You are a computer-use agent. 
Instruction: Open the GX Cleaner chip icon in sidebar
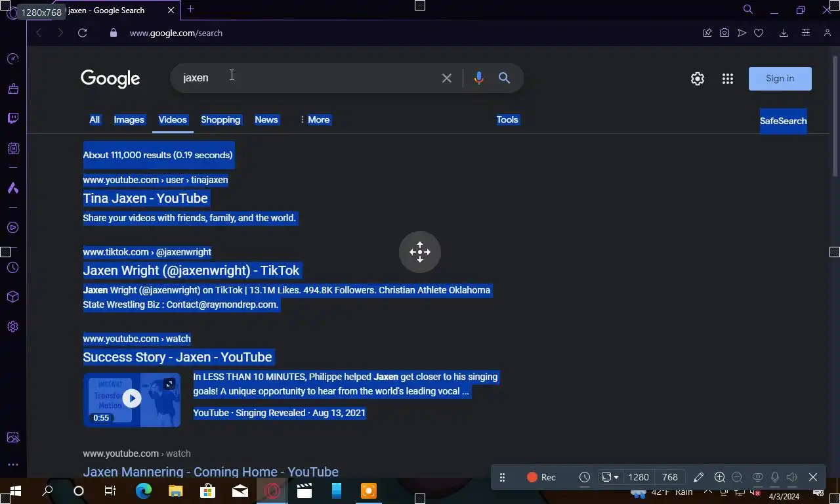12,149
